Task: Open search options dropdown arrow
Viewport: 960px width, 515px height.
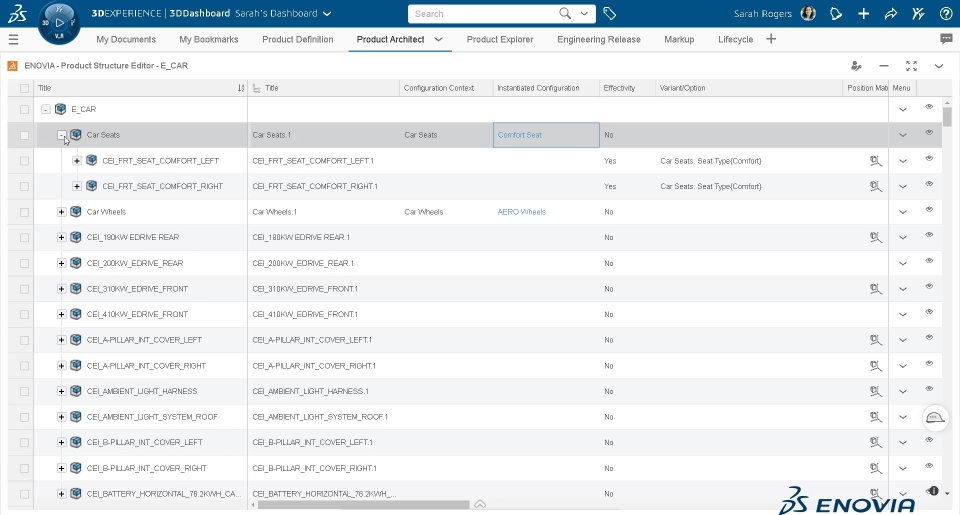Action: click(x=584, y=13)
